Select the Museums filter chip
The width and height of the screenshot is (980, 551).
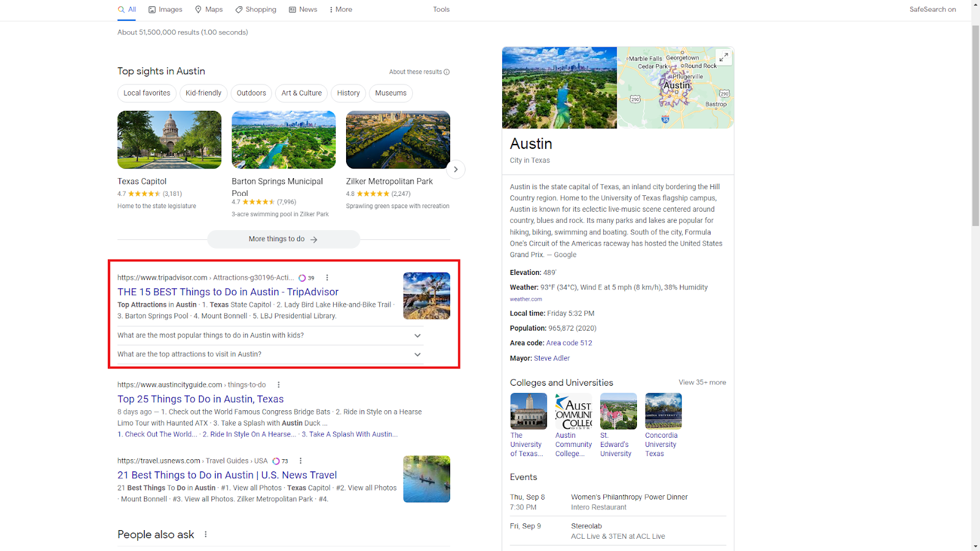click(391, 93)
